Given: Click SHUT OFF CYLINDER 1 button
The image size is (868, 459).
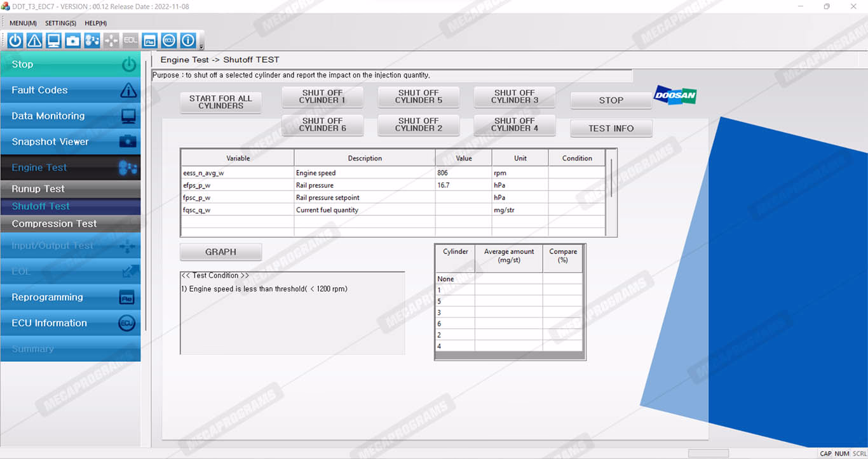Looking at the screenshot, I should 322,96.
